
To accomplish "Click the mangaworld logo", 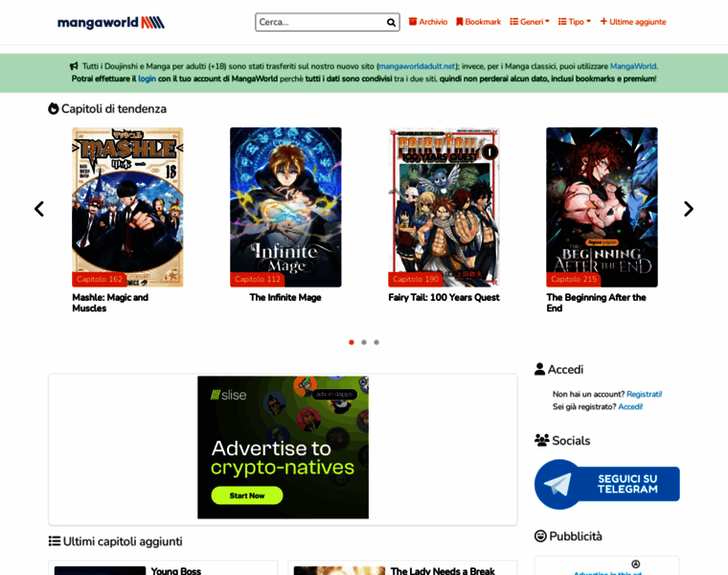I will pyautogui.click(x=111, y=22).
